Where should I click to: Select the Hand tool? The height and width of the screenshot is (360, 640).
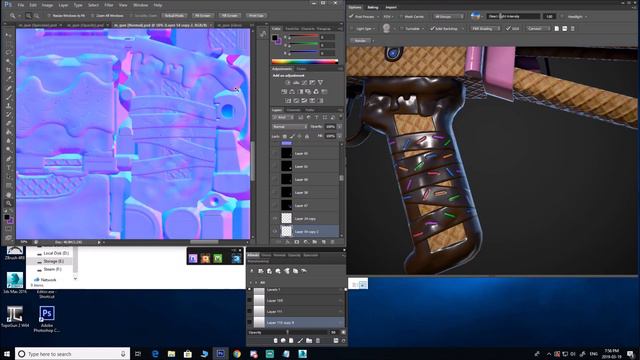(9, 195)
